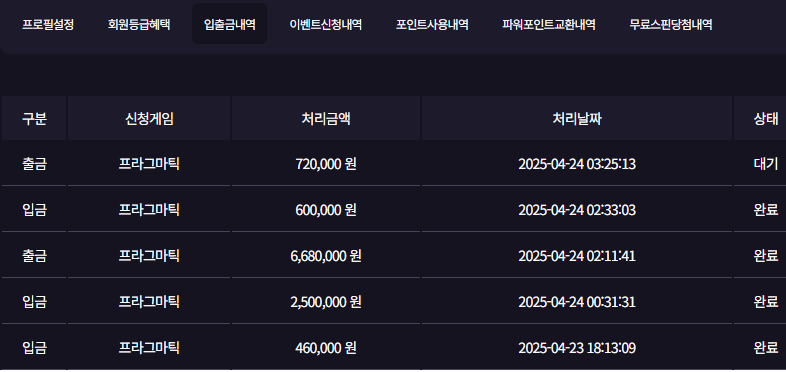Click date 2025-04-24 00:31:31
This screenshot has height=372, width=786.
coord(577,302)
